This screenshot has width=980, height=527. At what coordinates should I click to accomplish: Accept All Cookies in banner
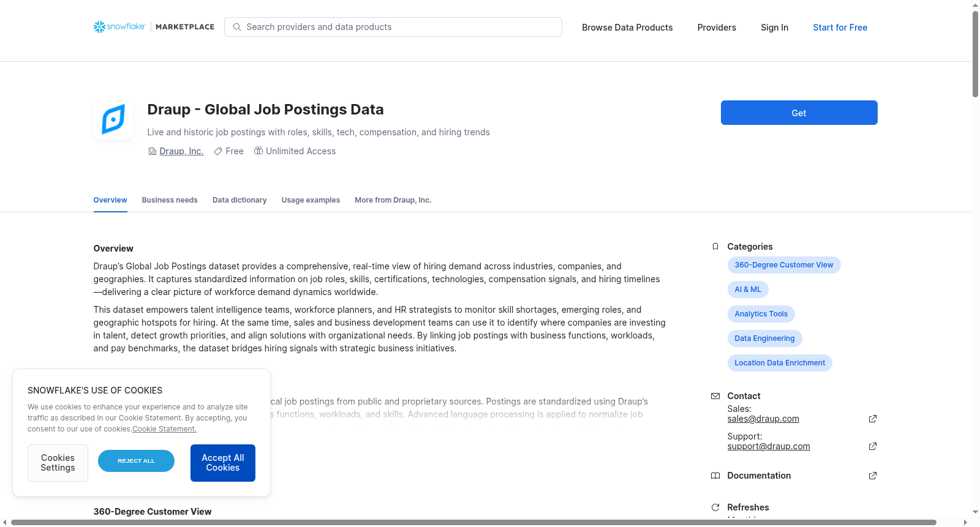[x=223, y=463]
